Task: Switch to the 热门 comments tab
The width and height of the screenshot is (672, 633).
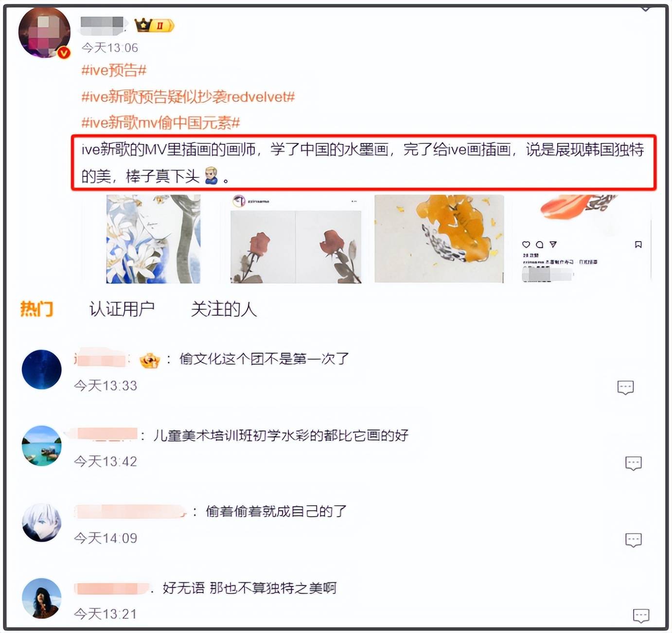Action: coord(36,309)
